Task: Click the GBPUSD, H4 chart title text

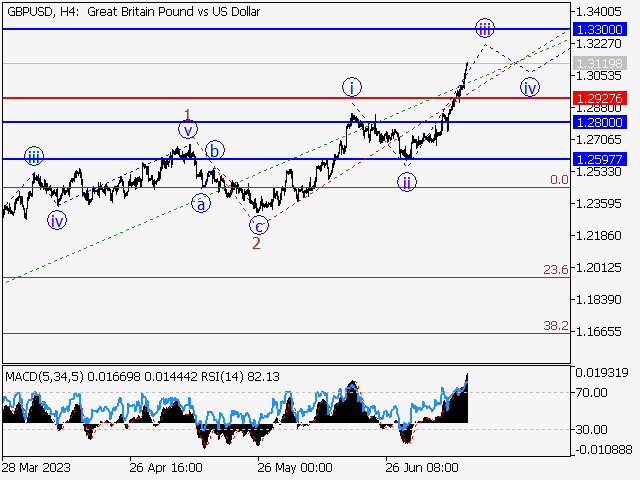Action: [x=133, y=12]
